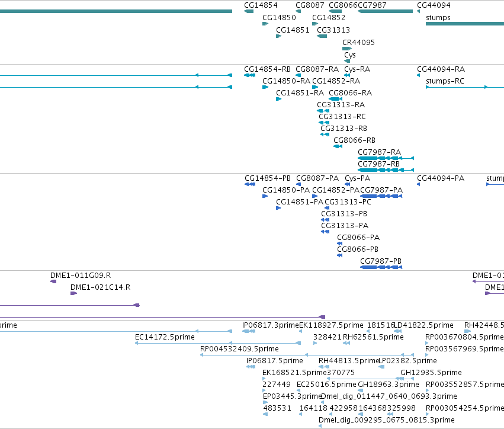Select EST EP03445.3prime

click(x=265, y=402)
